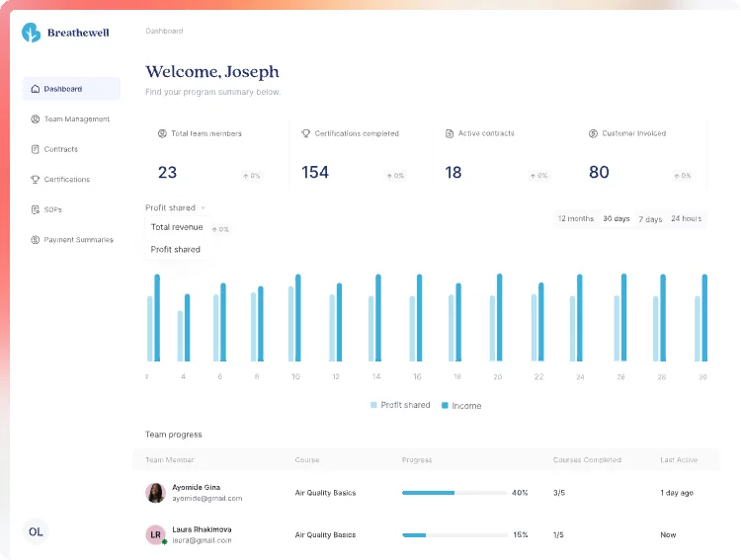
Task: Click the Customer invoiced dollar icon
Action: tap(593, 133)
